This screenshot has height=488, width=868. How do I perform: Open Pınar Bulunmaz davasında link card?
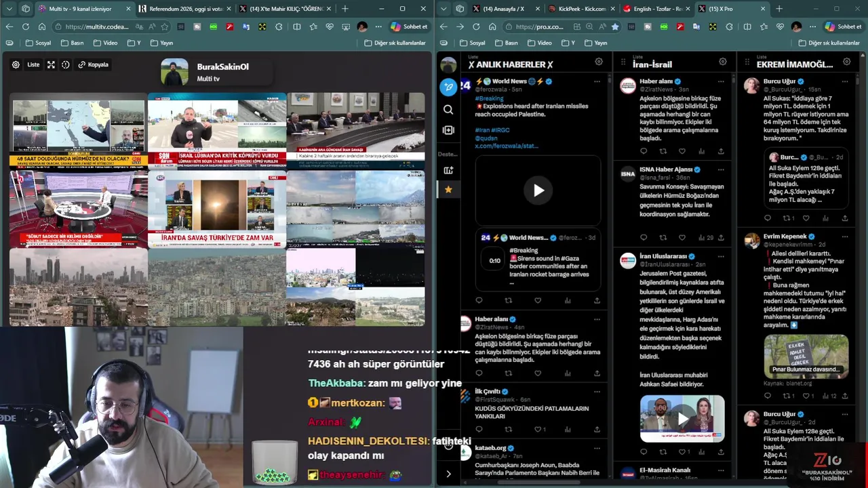(806, 356)
